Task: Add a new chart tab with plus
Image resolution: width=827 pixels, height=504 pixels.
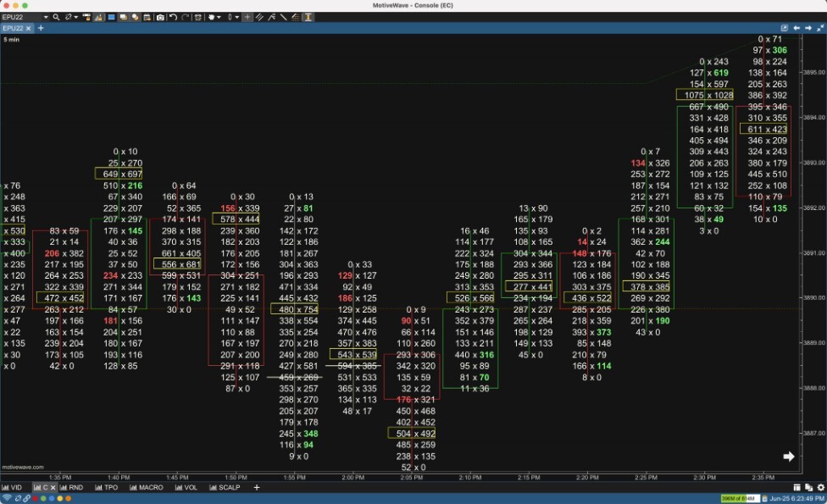Action: [41, 28]
